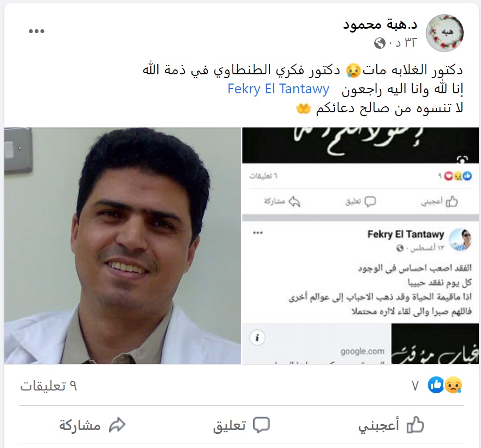Open د.هبة محمود profile name

[380, 24]
